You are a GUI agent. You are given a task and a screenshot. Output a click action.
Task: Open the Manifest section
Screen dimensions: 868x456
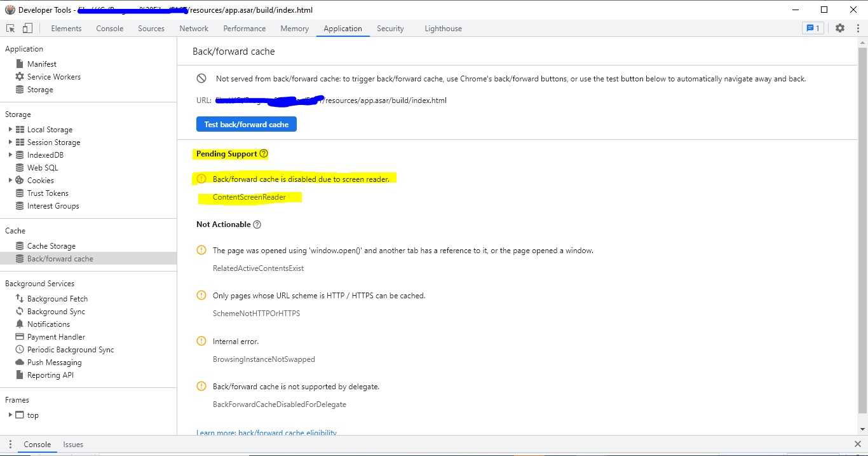[41, 63]
